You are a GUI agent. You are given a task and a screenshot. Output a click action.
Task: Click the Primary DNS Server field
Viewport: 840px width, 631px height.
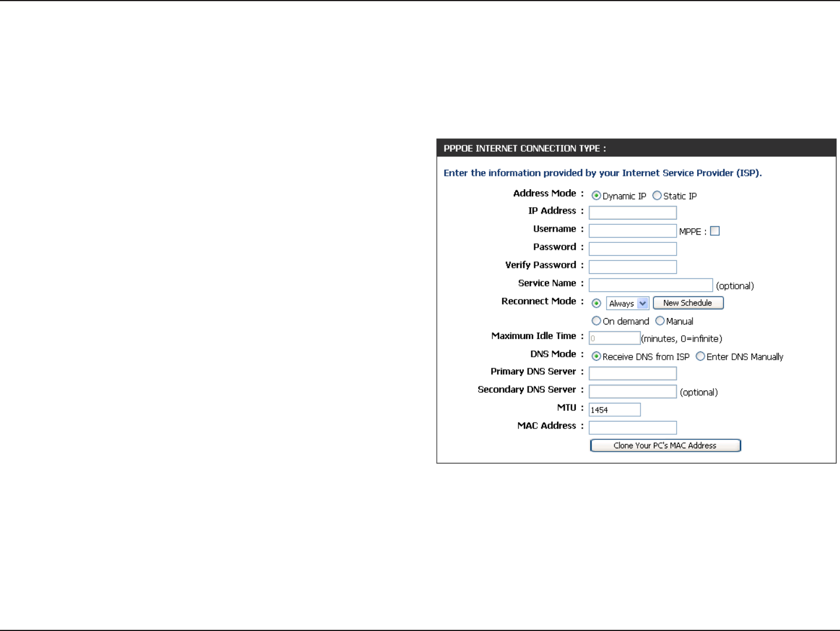pos(633,374)
